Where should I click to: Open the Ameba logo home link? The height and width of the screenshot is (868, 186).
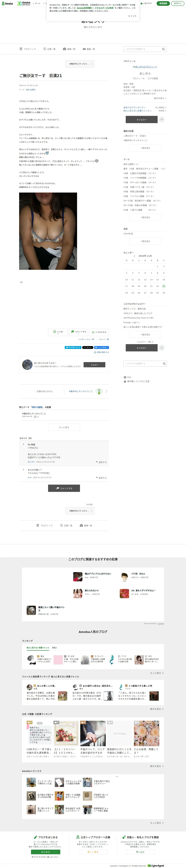[7, 3]
